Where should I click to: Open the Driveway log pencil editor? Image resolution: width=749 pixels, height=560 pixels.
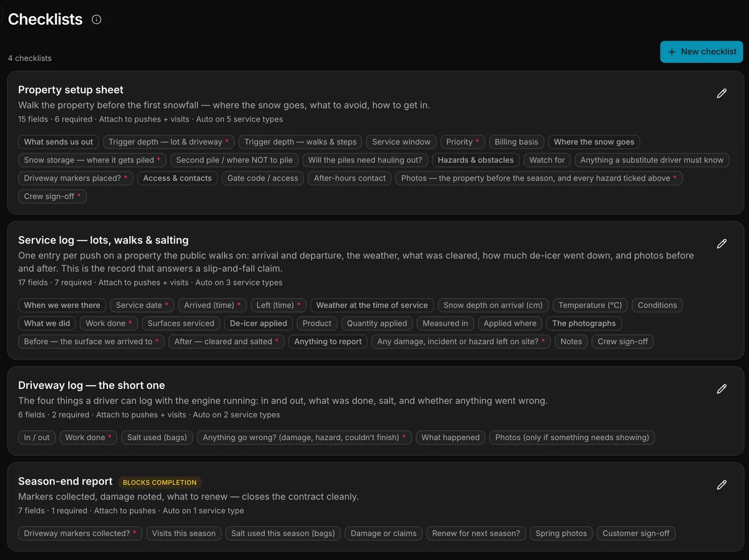[722, 389]
